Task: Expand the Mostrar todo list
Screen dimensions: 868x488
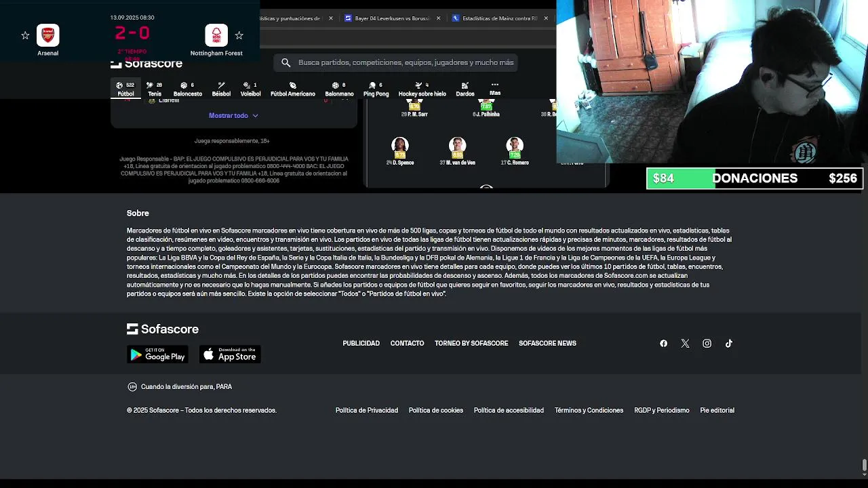Action: coord(233,115)
